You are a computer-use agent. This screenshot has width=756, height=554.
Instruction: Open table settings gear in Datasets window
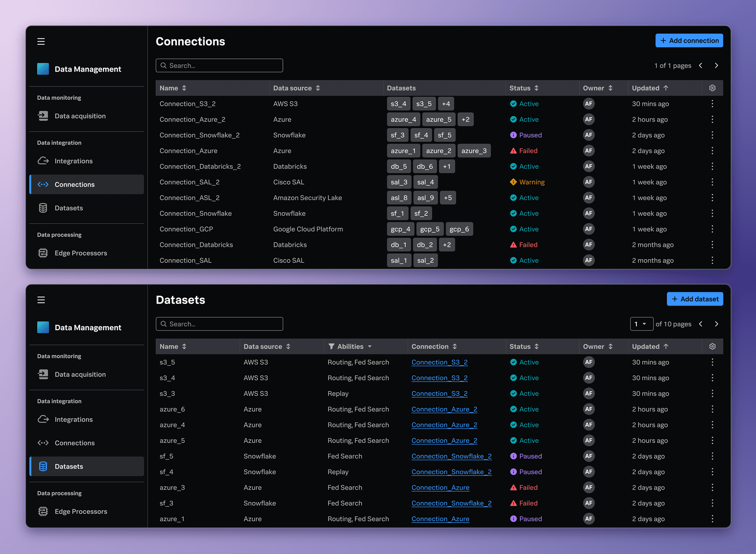pos(712,347)
